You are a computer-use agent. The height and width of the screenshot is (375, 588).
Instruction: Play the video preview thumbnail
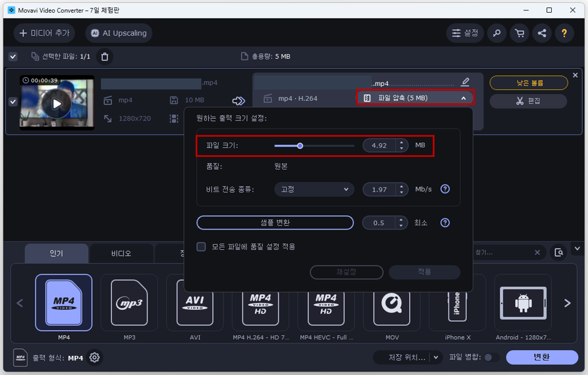tap(57, 103)
